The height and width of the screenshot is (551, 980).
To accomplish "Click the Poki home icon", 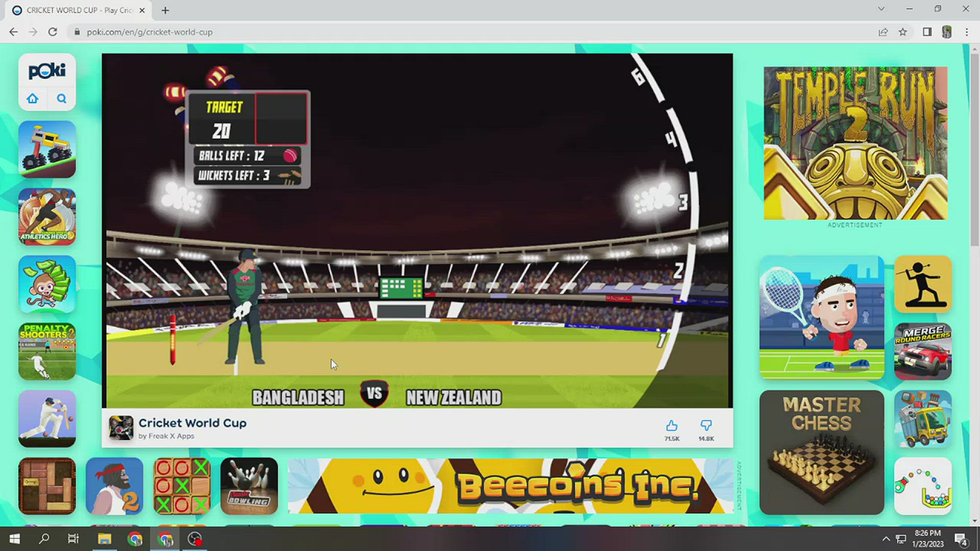I will (33, 98).
